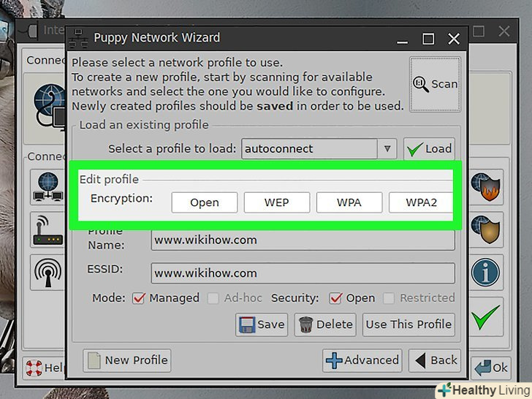Click the plug icon in background window title bar

coord(28,31)
